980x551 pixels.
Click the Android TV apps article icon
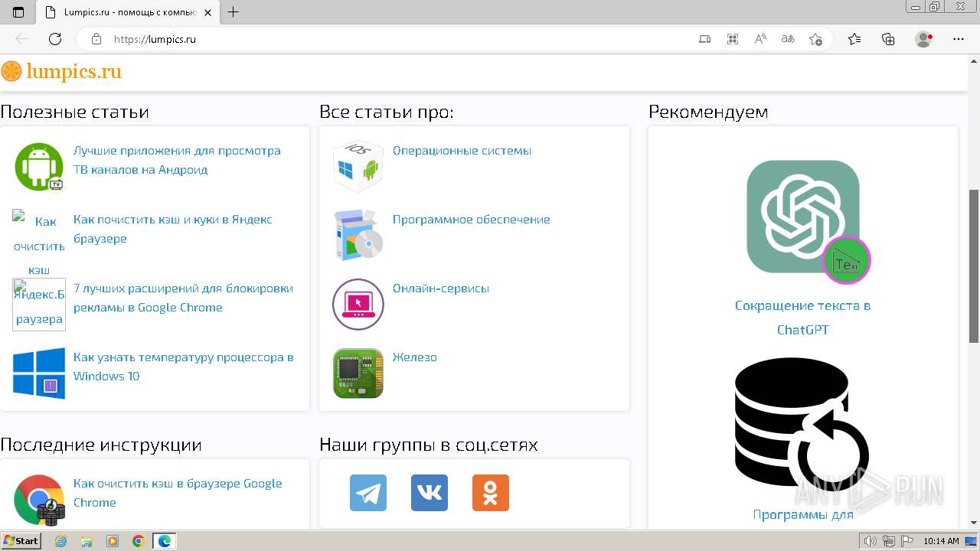click(39, 167)
